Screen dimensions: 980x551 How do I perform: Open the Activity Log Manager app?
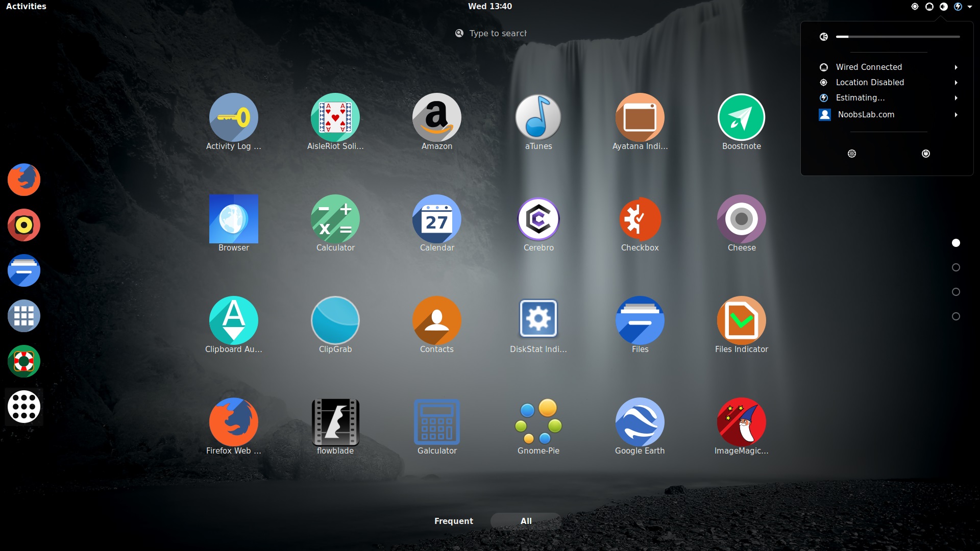[x=233, y=122]
